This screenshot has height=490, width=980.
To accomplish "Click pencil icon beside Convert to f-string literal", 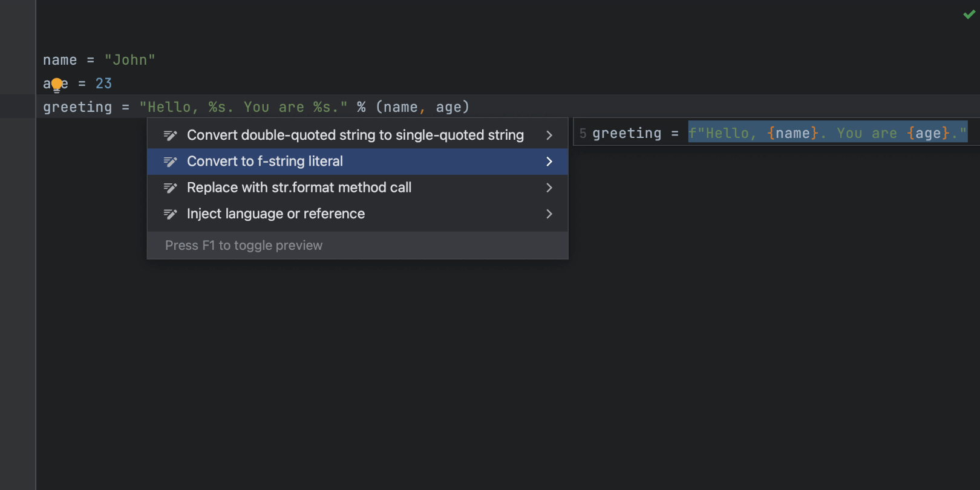I will click(171, 162).
